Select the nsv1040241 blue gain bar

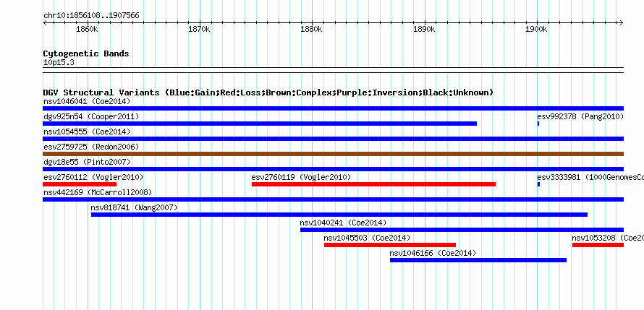pos(462,230)
